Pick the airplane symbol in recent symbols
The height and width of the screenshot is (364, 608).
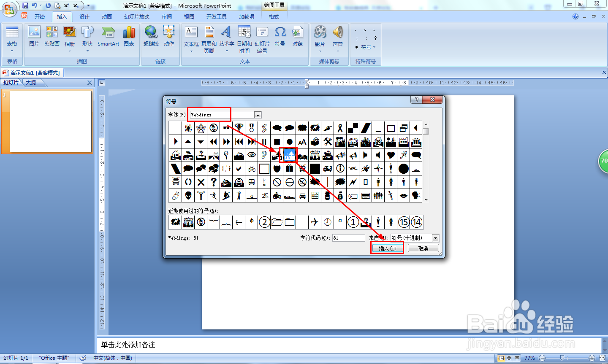click(x=315, y=222)
